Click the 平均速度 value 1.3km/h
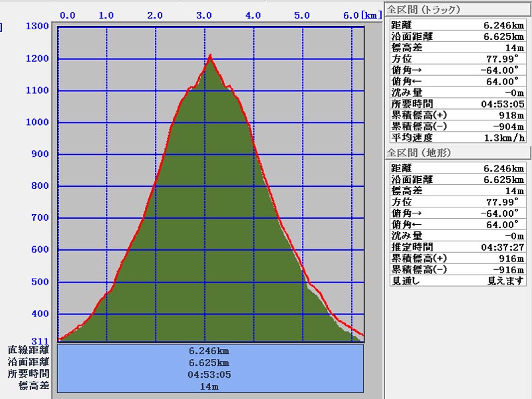 tap(503, 138)
